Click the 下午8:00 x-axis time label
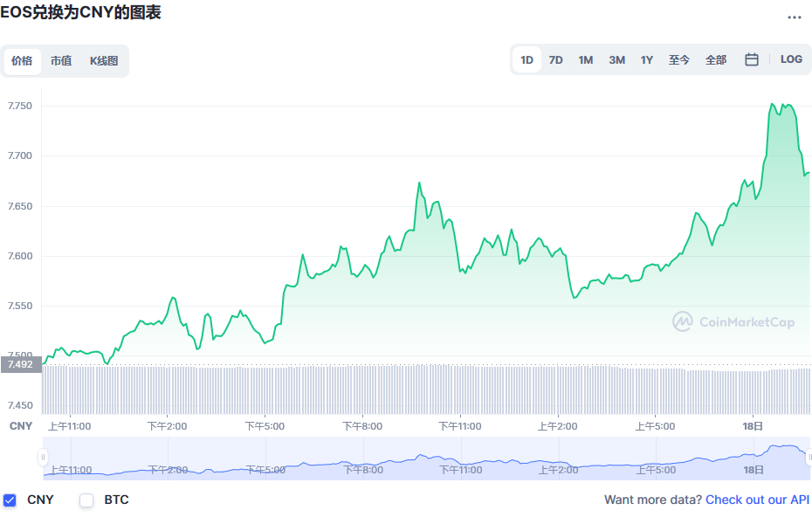Screen dimensions: 812x524 (x=362, y=427)
